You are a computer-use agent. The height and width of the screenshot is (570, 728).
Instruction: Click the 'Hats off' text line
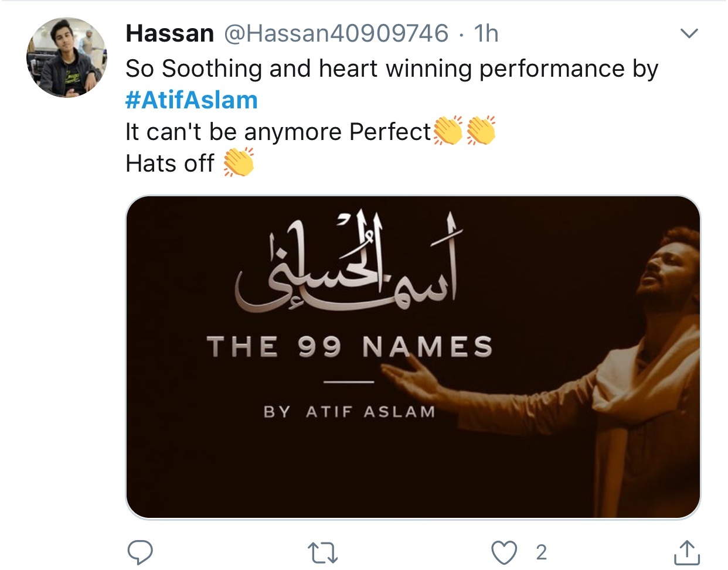(x=170, y=163)
